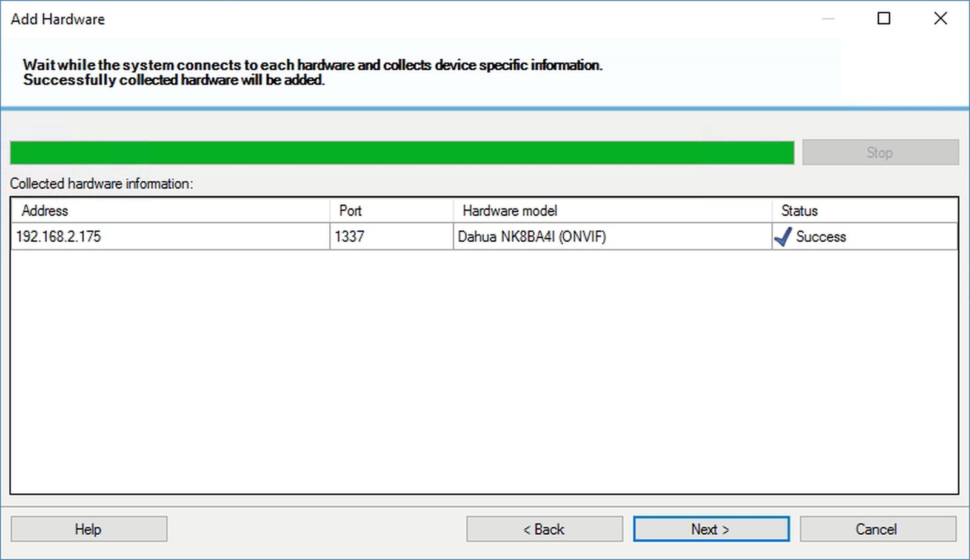Click the disabled Stop button
Screen dimensions: 970x560
point(880,152)
